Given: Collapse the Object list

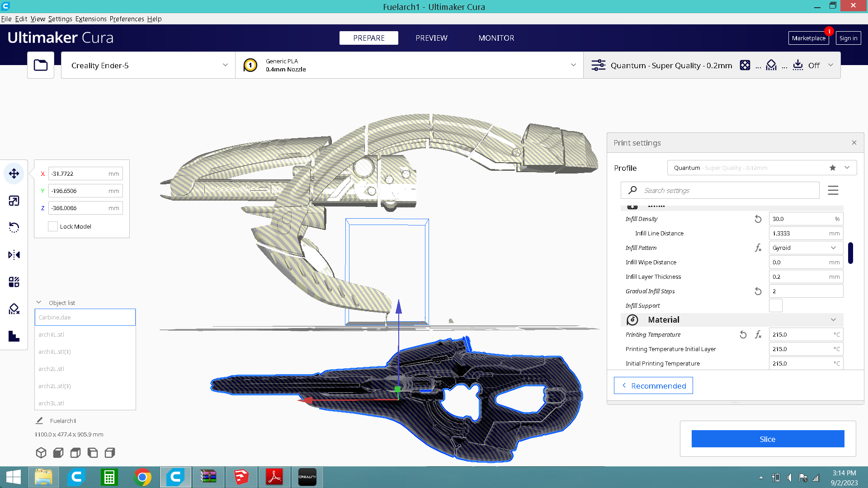Looking at the screenshot, I should (39, 303).
